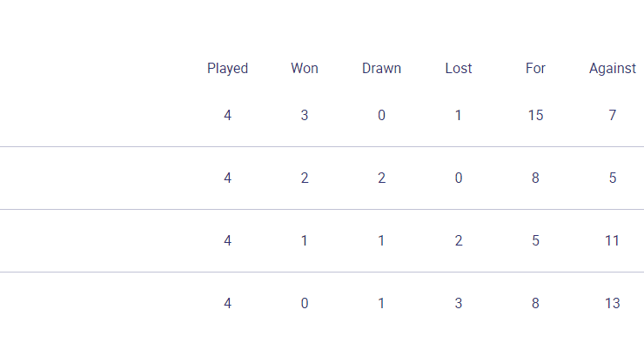Select the Lost value 2 in third row
This screenshot has height=350, width=644.
click(459, 240)
